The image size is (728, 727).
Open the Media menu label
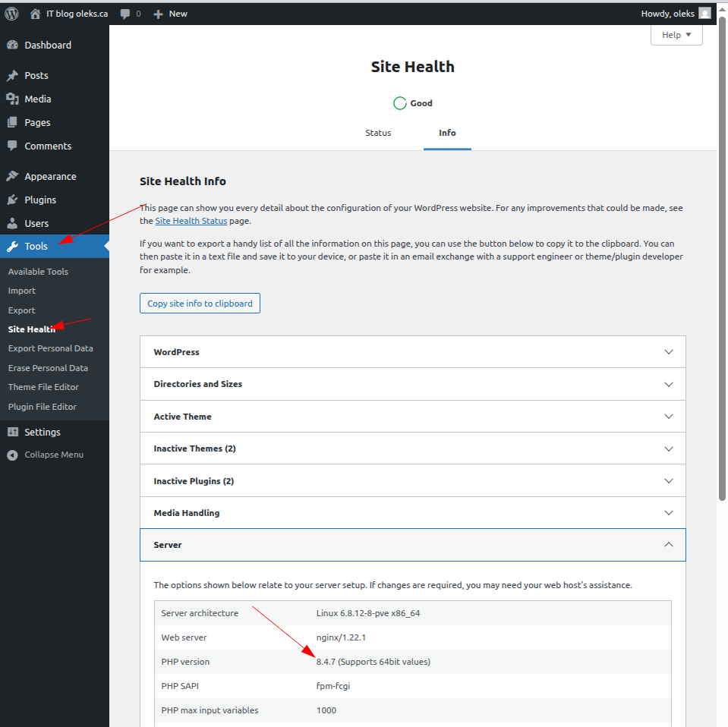(x=38, y=99)
